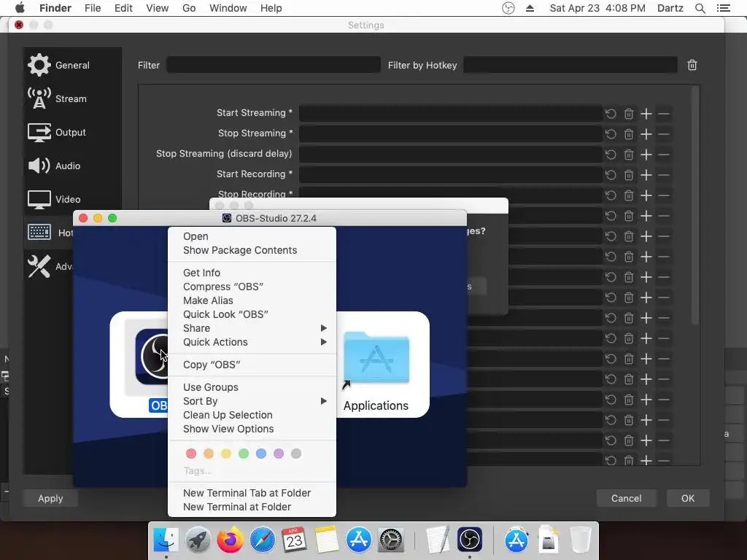Select the Hotkeys keyboard icon

pyautogui.click(x=39, y=233)
